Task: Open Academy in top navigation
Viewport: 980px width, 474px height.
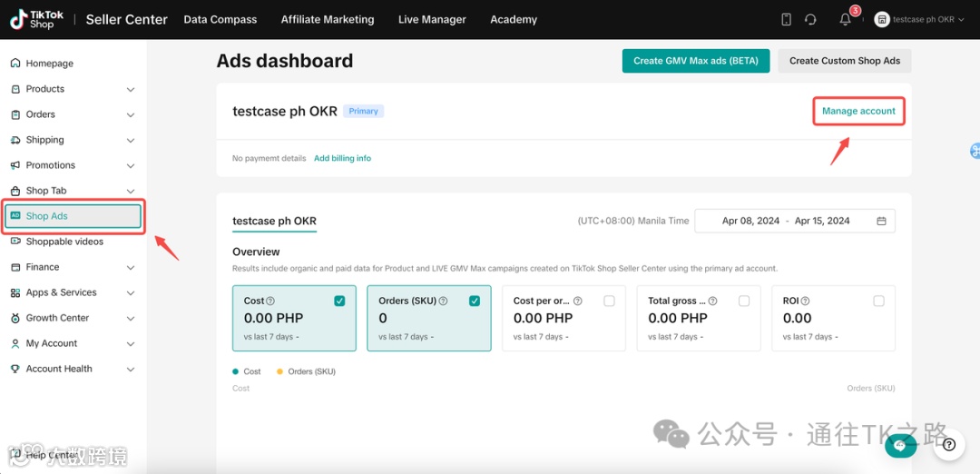Action: [513, 19]
